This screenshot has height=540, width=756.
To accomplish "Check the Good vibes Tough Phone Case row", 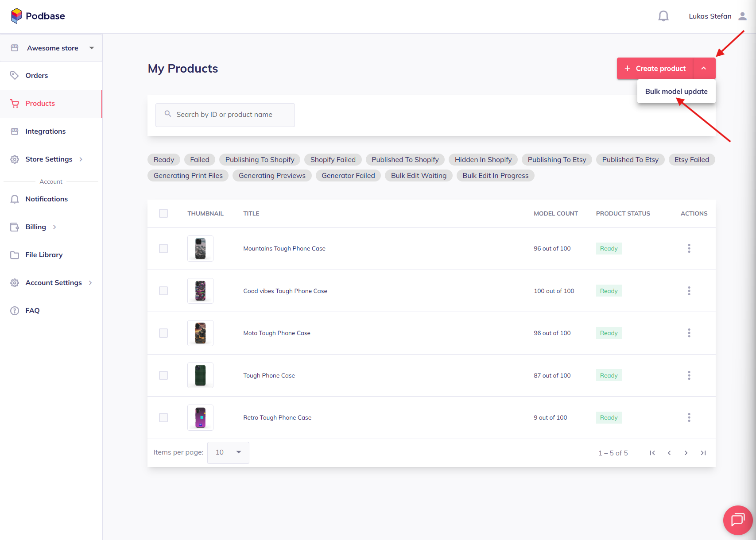I will 163,291.
